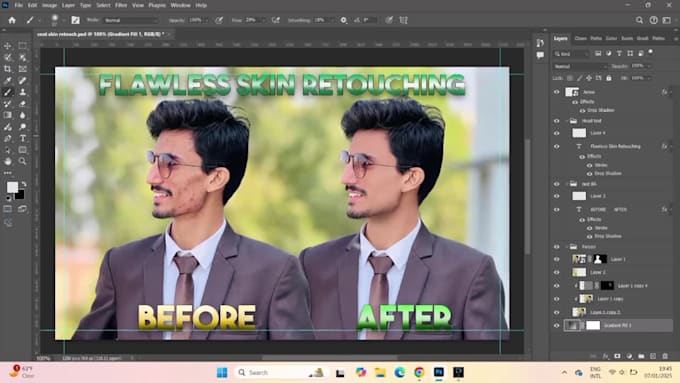The width and height of the screenshot is (680, 383).
Task: Select the Hand tool
Action: pos(7,161)
